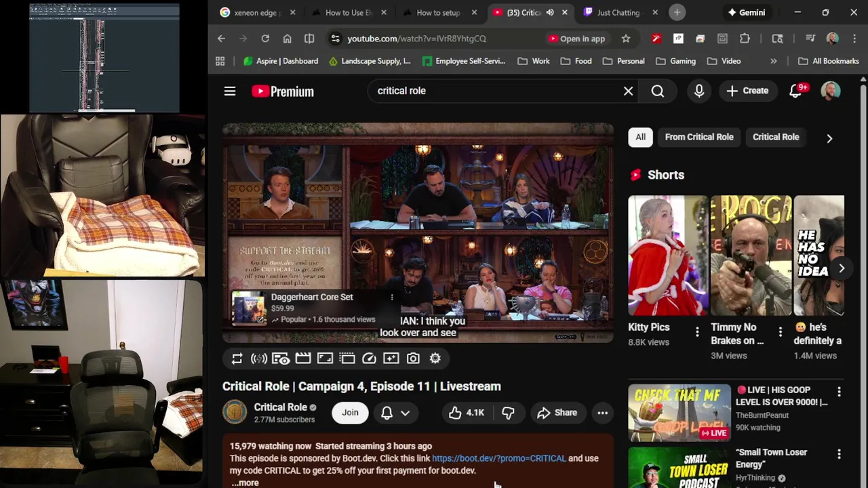Open the boot.dev promo link
This screenshot has width=868, height=488.
pos(498,458)
